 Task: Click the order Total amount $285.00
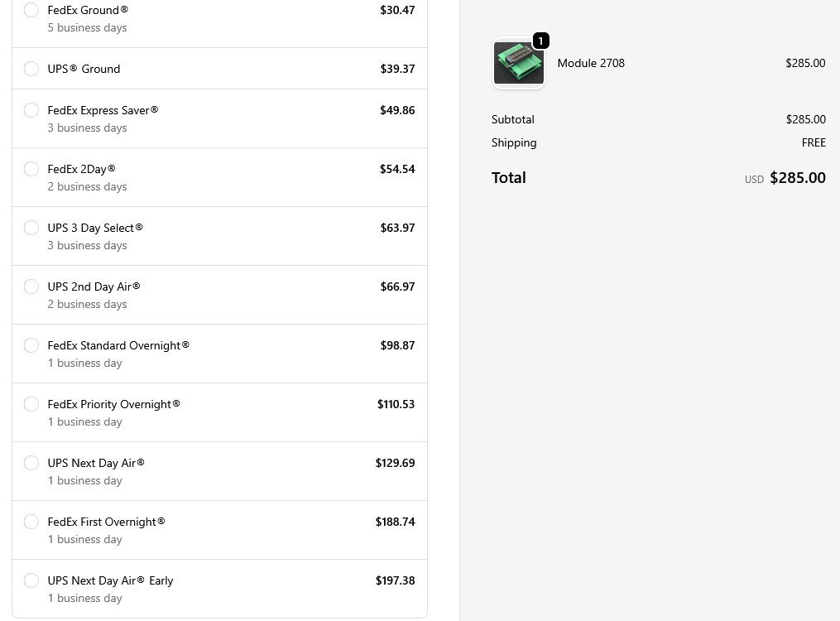pyautogui.click(x=797, y=177)
